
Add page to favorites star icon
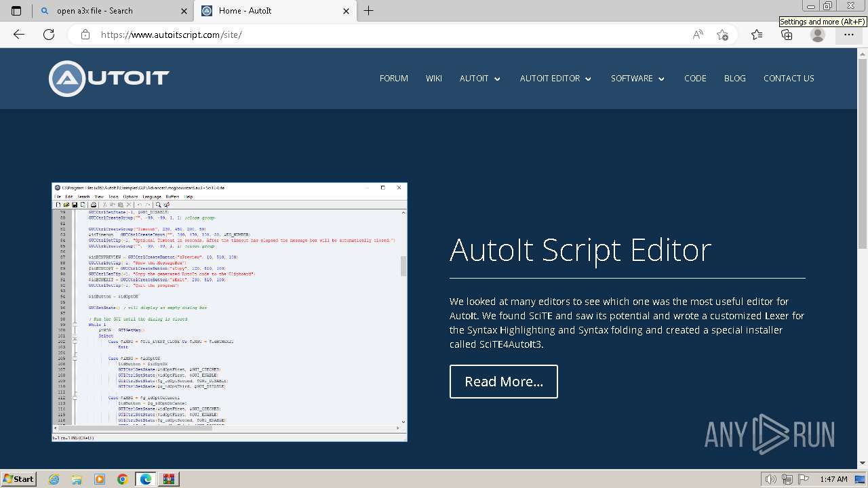[x=722, y=35]
